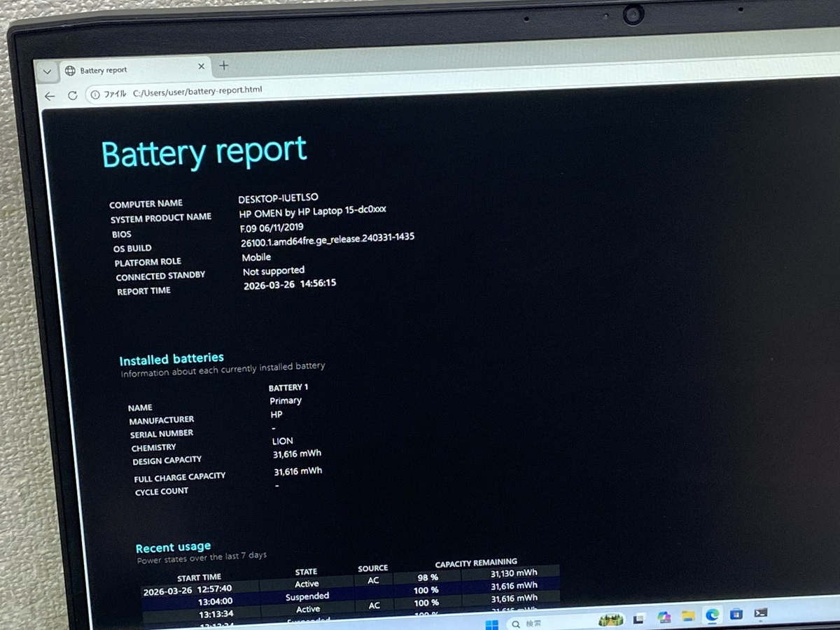The height and width of the screenshot is (630, 840).
Task: Launch File Explorer from the taskbar
Action: click(x=688, y=616)
